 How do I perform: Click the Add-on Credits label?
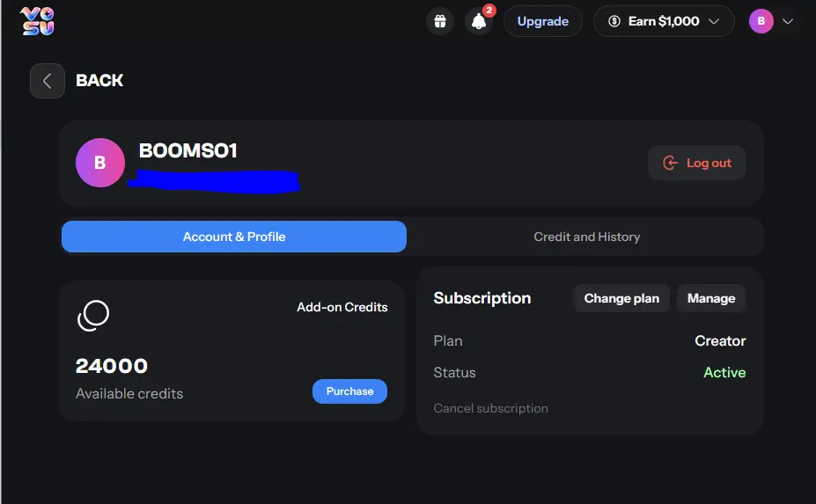click(342, 307)
